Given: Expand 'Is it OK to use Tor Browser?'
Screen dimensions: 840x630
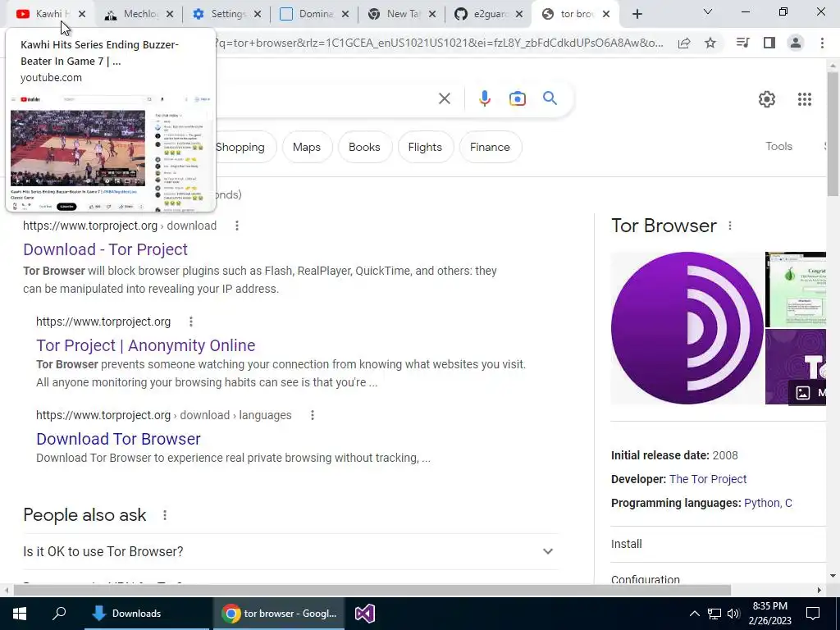Looking at the screenshot, I should (291, 552).
